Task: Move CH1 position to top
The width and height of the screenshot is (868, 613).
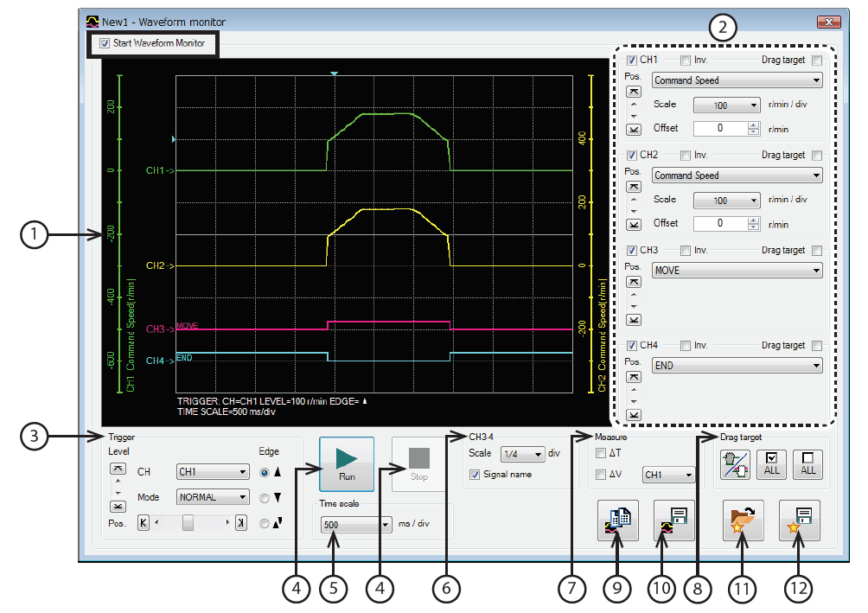Action: click(x=634, y=92)
